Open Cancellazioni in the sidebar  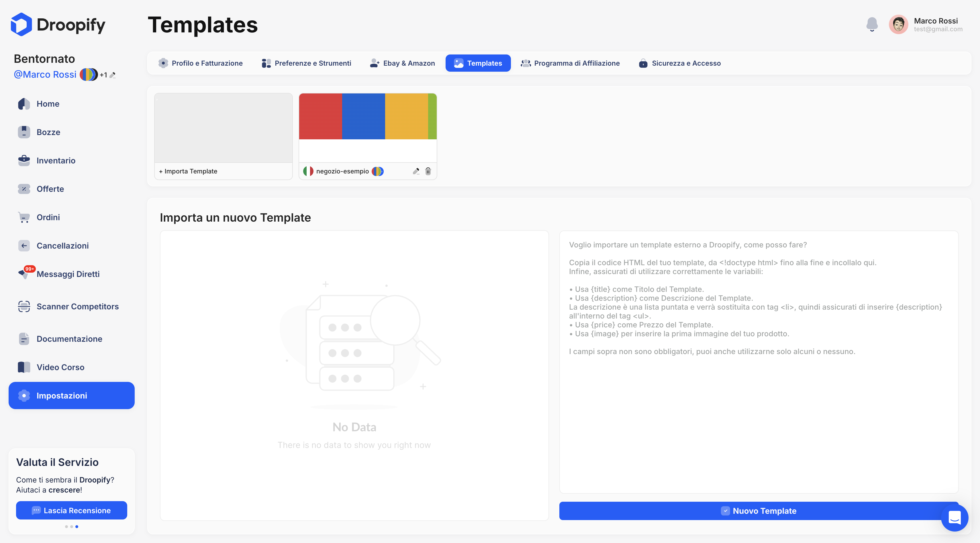pyautogui.click(x=72, y=245)
